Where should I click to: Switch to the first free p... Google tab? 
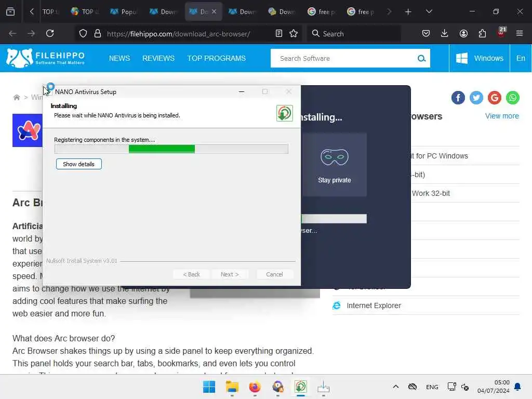coord(321,12)
